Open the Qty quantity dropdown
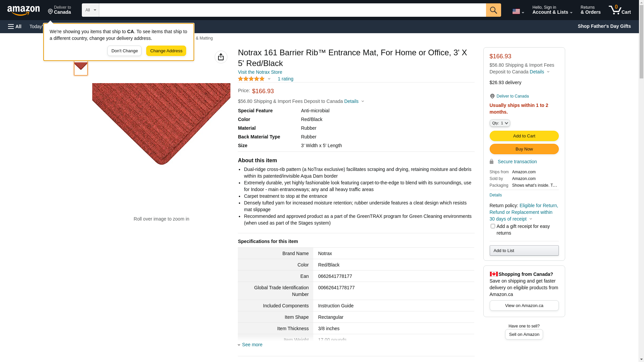The width and height of the screenshot is (644, 362). 499,123
